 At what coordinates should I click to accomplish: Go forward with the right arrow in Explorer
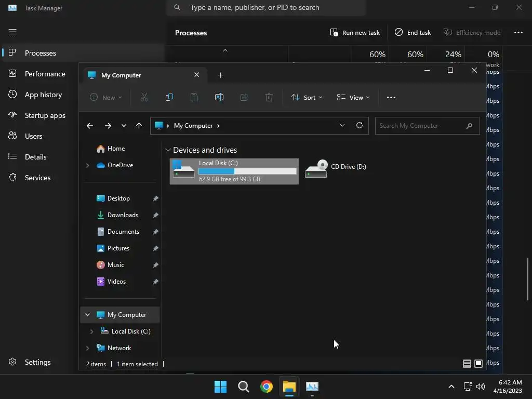pyautogui.click(x=108, y=126)
